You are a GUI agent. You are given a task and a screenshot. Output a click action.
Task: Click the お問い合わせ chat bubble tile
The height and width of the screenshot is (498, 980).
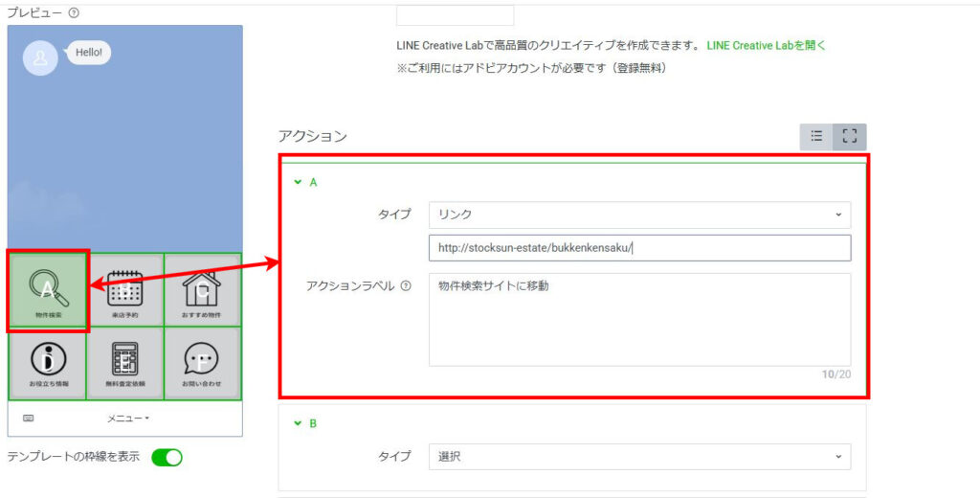point(202,362)
